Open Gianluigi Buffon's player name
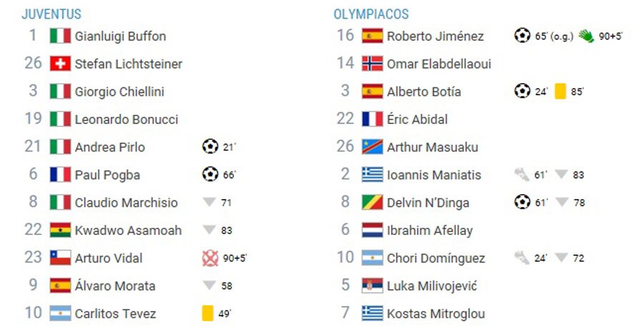Screen dimensions: 644x331 pyautogui.click(x=120, y=37)
